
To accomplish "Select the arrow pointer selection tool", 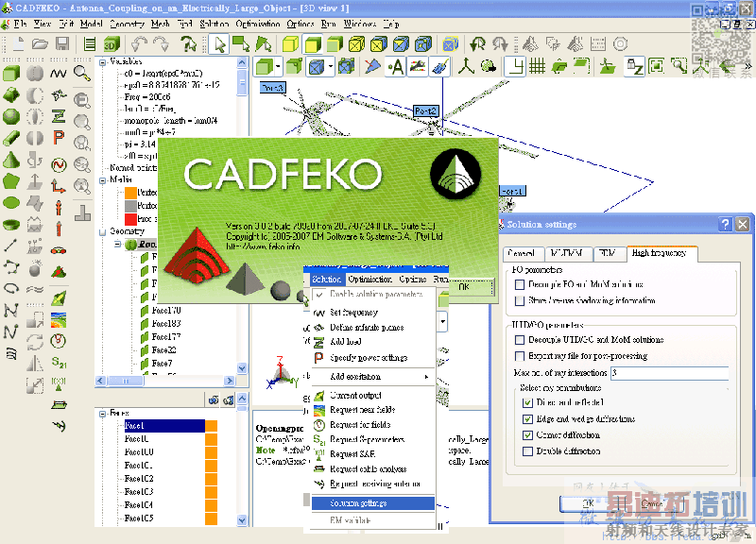I will click(x=219, y=44).
